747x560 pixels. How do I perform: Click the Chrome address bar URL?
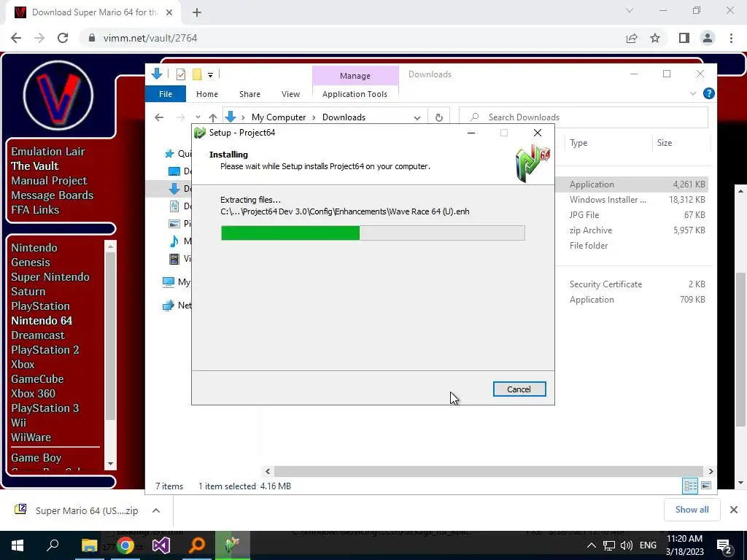tap(150, 38)
